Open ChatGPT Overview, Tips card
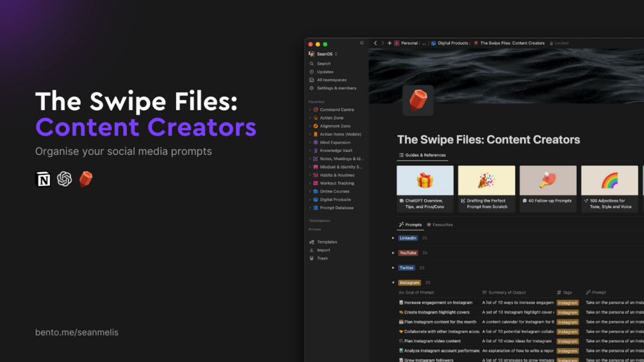The height and width of the screenshot is (362, 644). [425, 189]
